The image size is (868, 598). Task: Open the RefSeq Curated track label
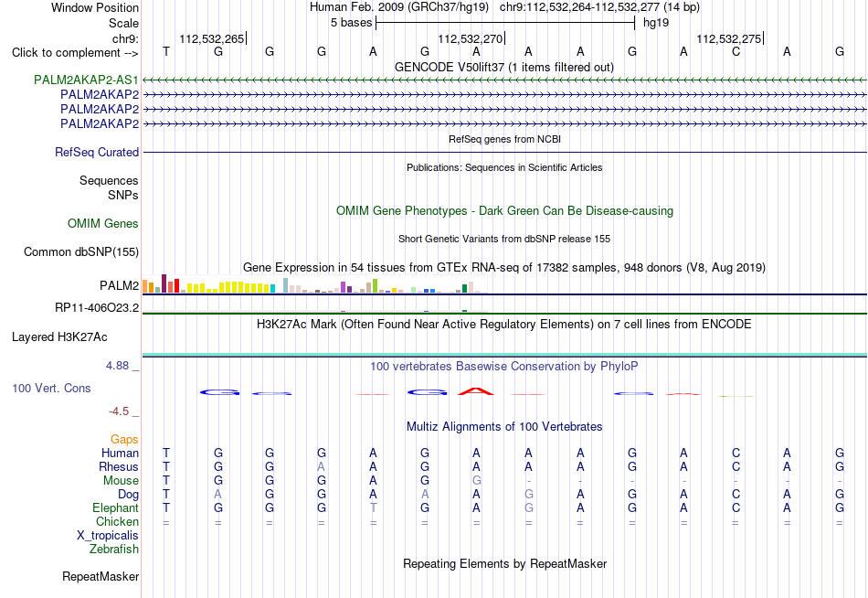pyautogui.click(x=97, y=152)
